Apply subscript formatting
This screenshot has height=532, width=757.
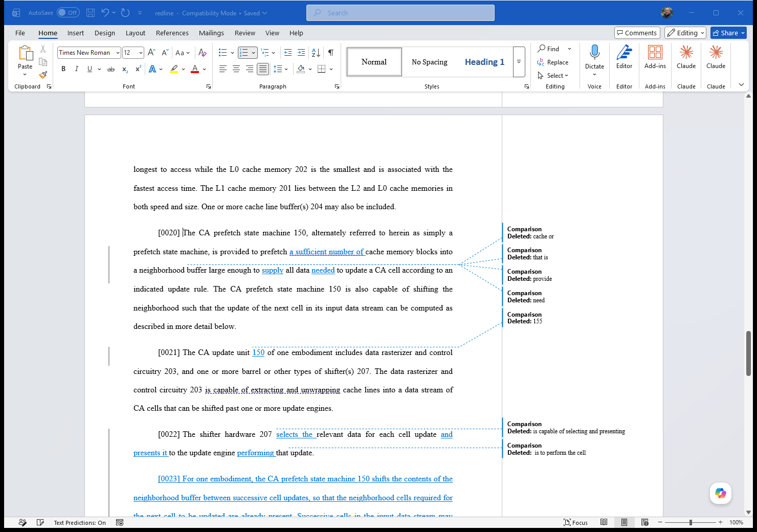coord(125,69)
